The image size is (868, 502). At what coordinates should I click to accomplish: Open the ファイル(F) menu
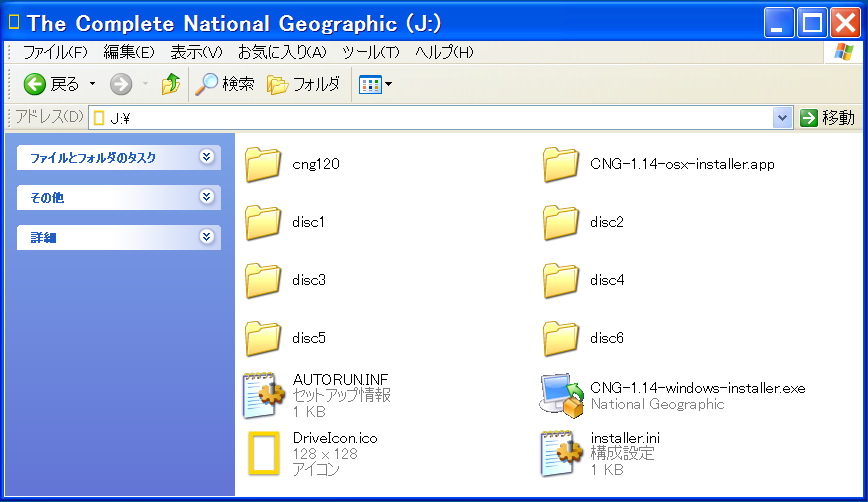(55, 53)
